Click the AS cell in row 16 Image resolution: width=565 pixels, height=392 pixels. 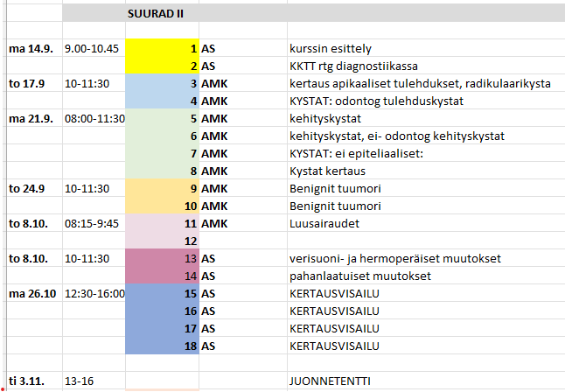[243, 311]
